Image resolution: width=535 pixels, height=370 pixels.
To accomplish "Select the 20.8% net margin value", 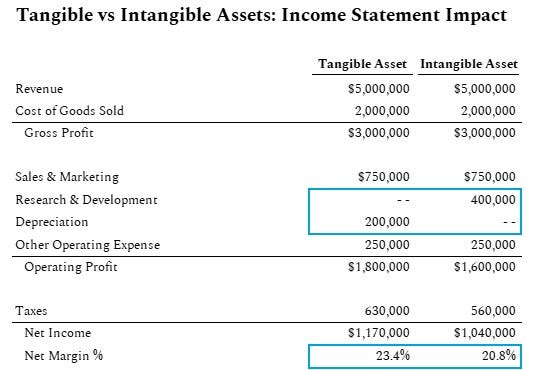I will click(x=498, y=356).
